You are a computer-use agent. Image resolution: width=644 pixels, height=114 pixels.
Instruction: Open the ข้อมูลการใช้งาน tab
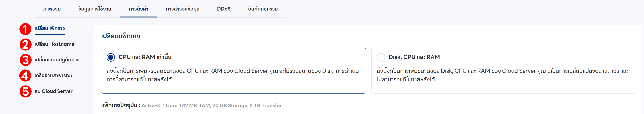(95, 9)
